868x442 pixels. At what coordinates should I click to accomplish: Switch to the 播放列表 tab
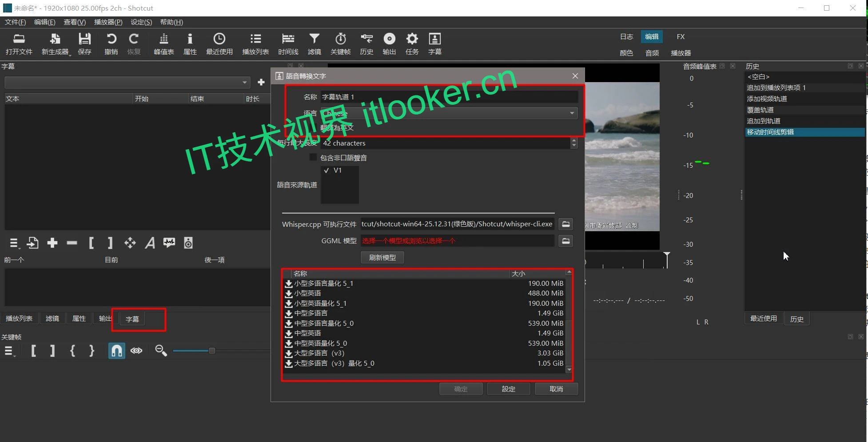19,319
